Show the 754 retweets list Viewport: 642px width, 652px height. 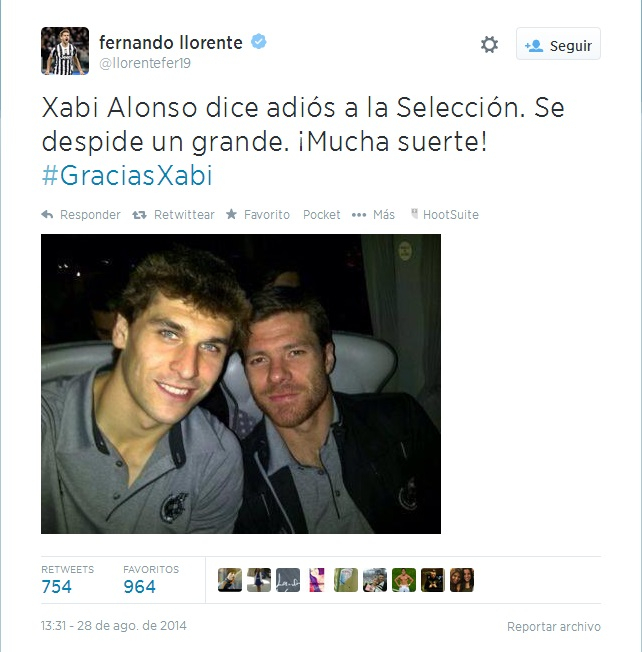pos(67,580)
